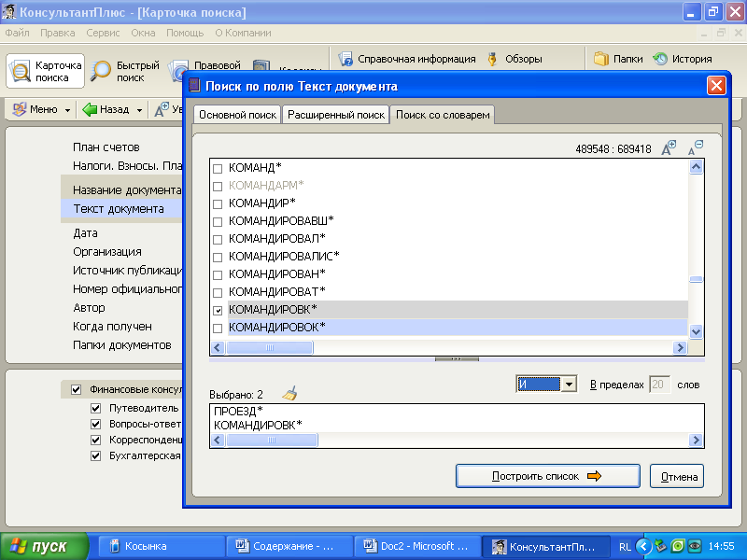Open Быстрый поиск magnifier icon
The width and height of the screenshot is (747, 560).
coord(101,71)
